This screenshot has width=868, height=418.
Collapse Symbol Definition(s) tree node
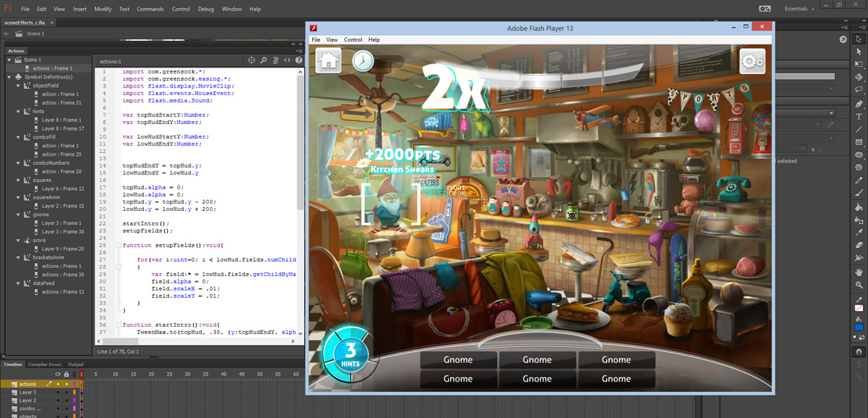pyautogui.click(x=10, y=77)
